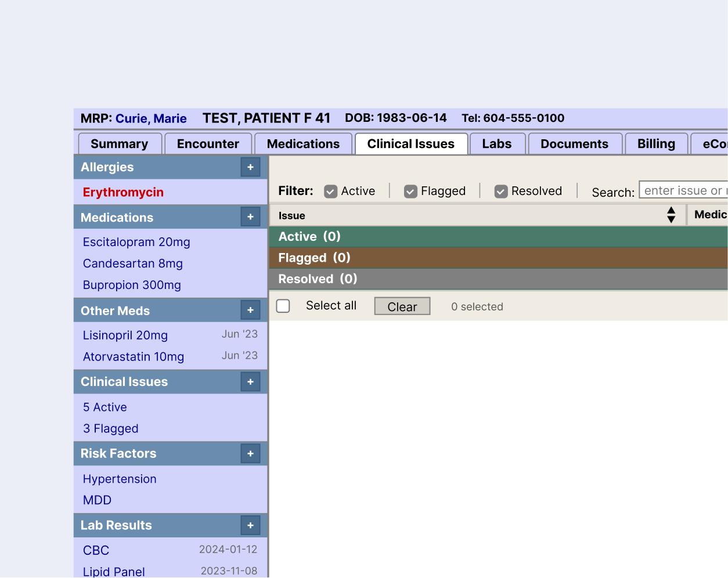
Task: Toggle the Flagged filter checkbox
Action: pos(410,192)
